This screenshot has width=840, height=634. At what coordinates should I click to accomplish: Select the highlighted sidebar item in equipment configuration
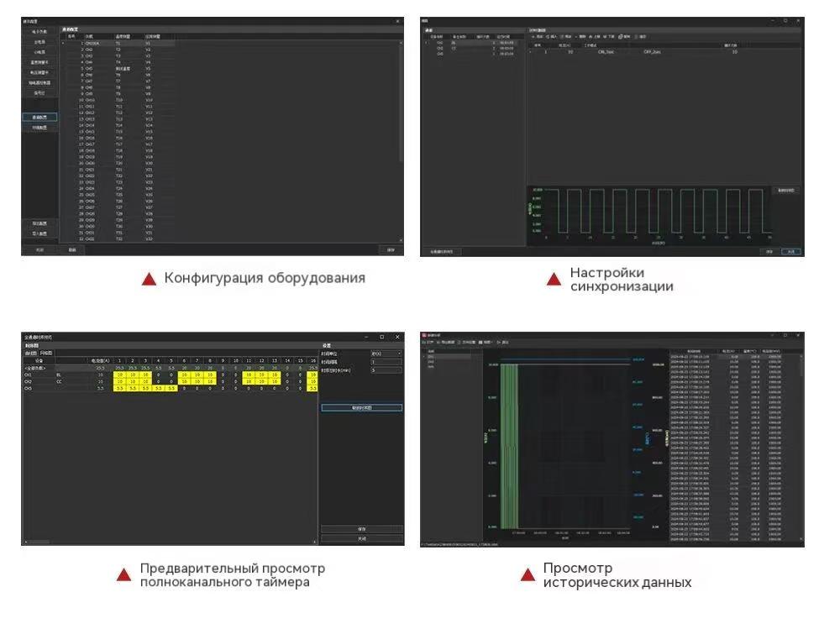tap(39, 118)
